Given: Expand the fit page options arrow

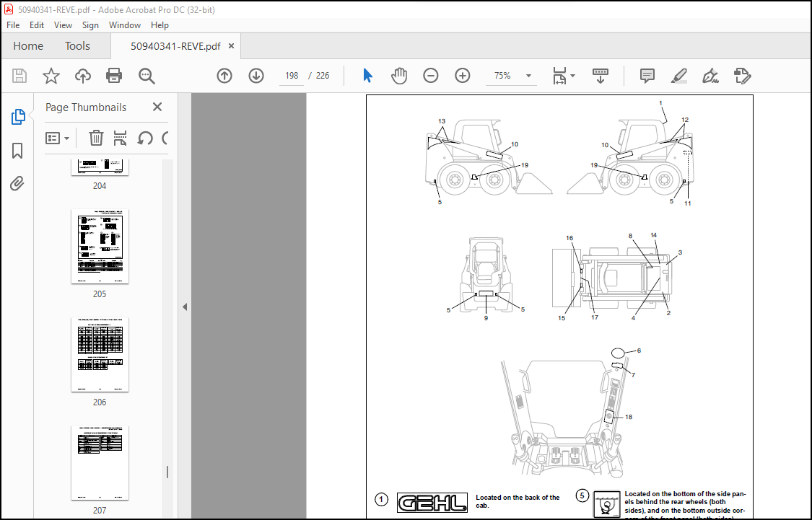Looking at the screenshot, I should click(573, 76).
